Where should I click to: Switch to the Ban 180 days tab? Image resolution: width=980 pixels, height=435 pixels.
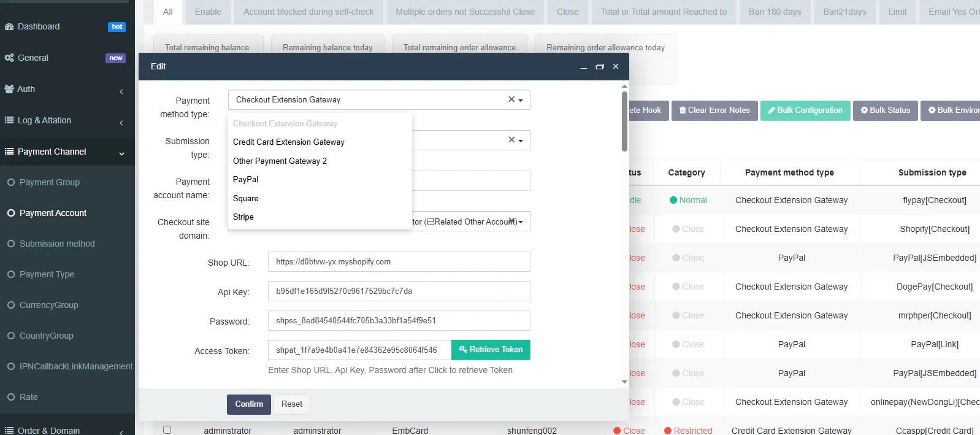coord(775,12)
